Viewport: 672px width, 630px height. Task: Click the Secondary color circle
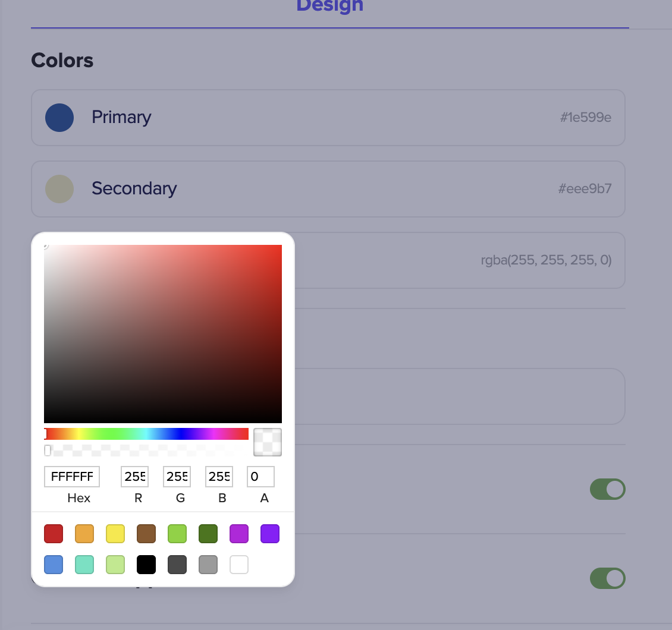click(59, 189)
